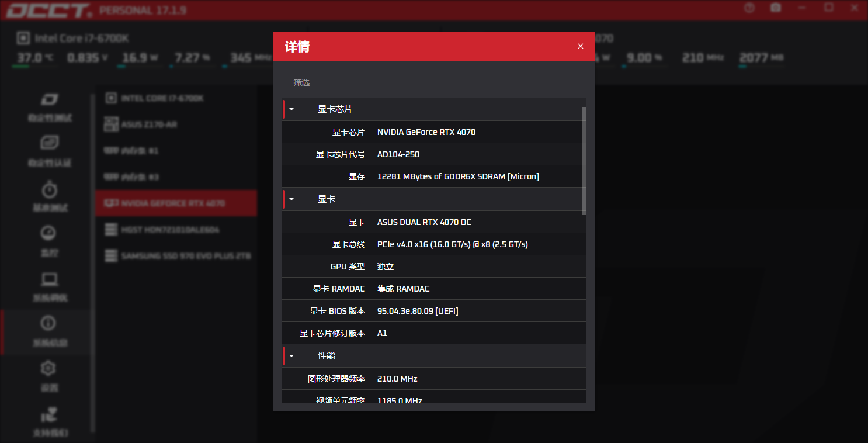
Task: Click the 12281 MBytes GDDR6X memory value
Action: point(458,176)
